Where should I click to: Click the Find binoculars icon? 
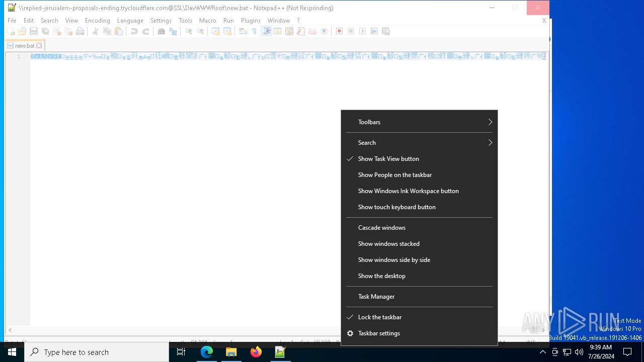click(162, 31)
